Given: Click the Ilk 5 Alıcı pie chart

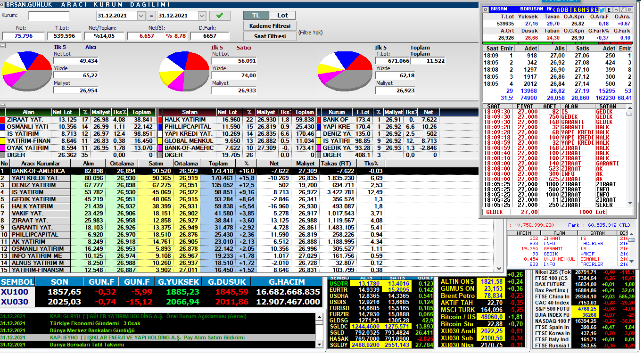Looking at the screenshot, I should (26, 72).
